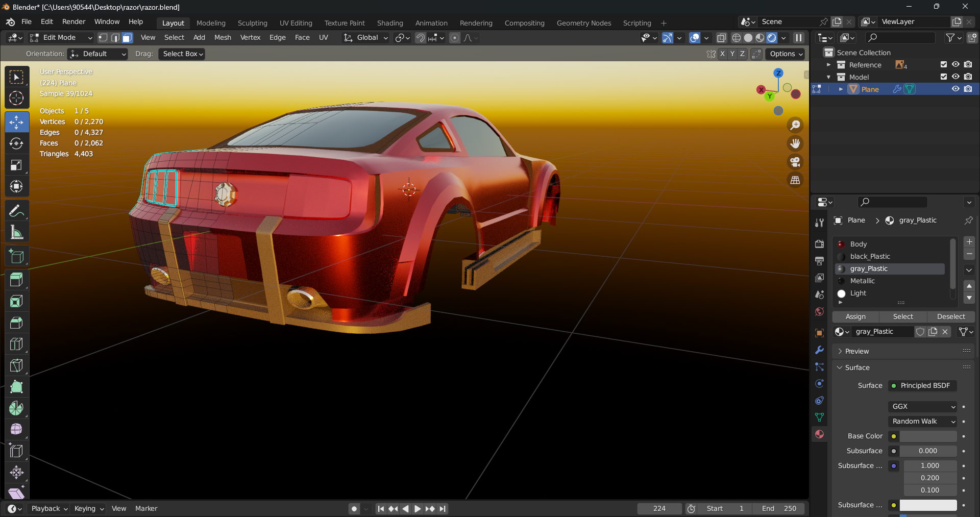Click the 3D Cursor tool
This screenshot has width=980, height=517.
16,98
